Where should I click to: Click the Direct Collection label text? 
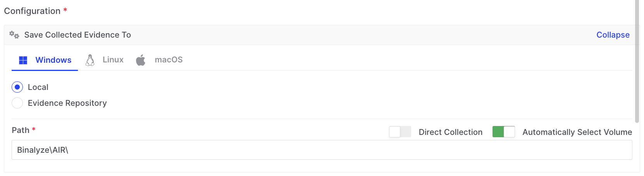click(x=450, y=132)
